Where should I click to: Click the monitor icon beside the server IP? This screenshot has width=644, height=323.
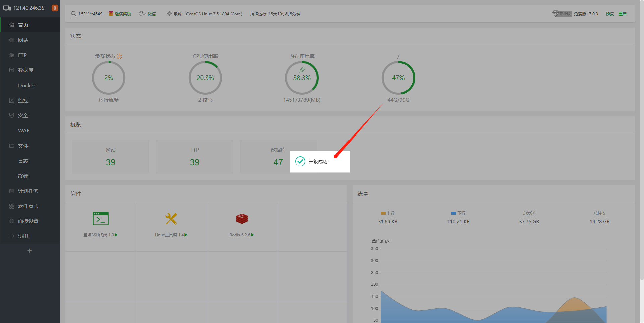coord(7,8)
